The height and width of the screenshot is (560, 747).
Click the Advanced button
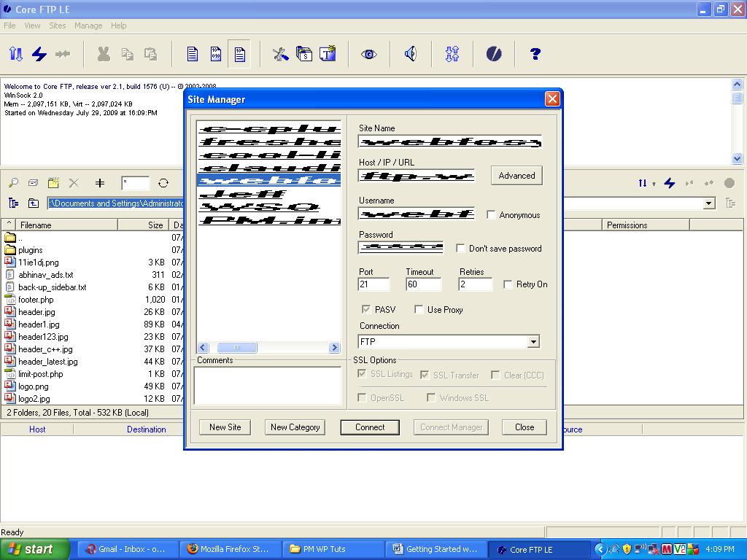click(x=516, y=175)
